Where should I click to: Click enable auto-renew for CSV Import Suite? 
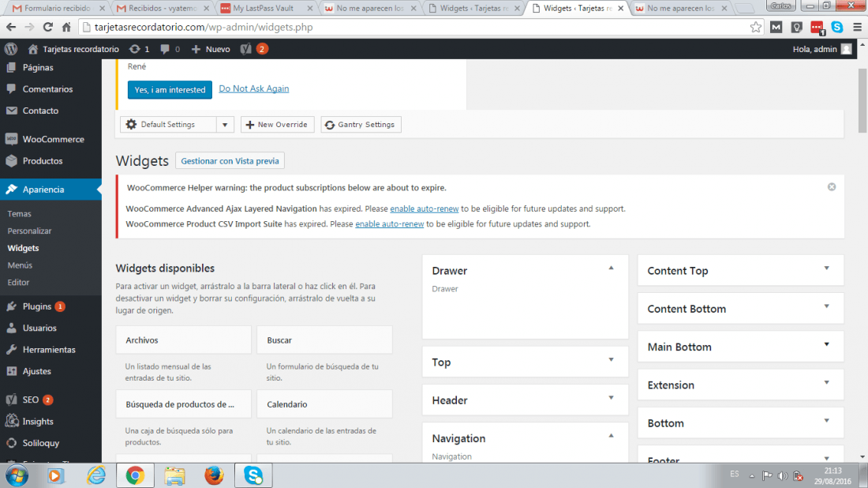tap(389, 223)
